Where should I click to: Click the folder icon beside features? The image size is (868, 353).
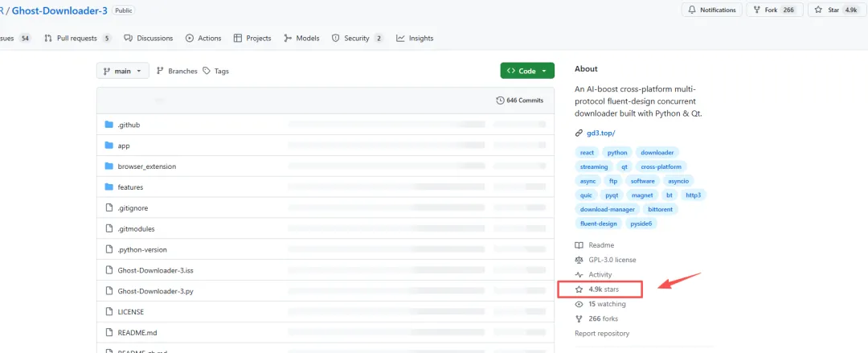tap(108, 187)
